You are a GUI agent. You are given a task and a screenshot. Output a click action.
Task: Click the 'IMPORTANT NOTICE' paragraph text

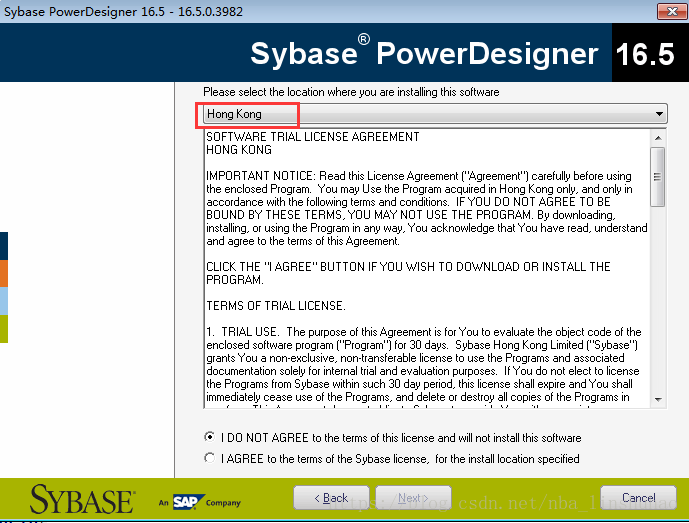point(427,208)
